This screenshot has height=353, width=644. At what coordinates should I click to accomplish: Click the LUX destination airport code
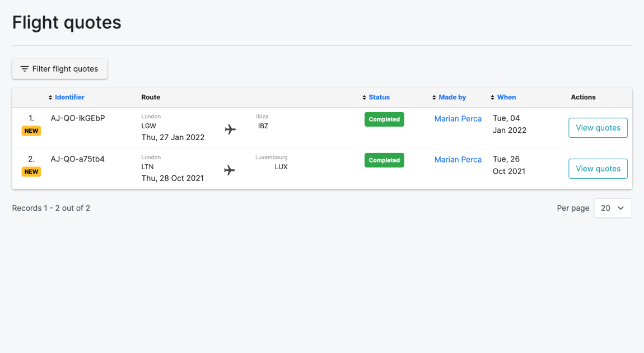(x=281, y=167)
